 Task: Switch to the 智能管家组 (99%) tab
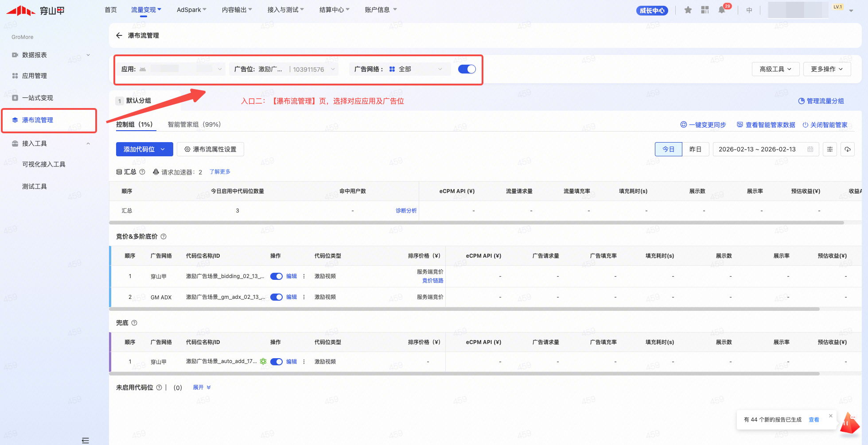194,124
